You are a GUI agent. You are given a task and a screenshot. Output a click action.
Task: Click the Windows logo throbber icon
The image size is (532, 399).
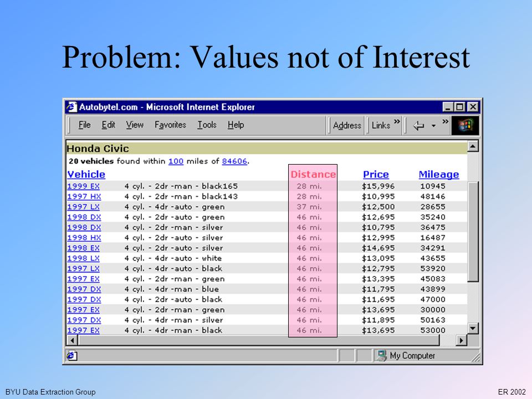(465, 125)
